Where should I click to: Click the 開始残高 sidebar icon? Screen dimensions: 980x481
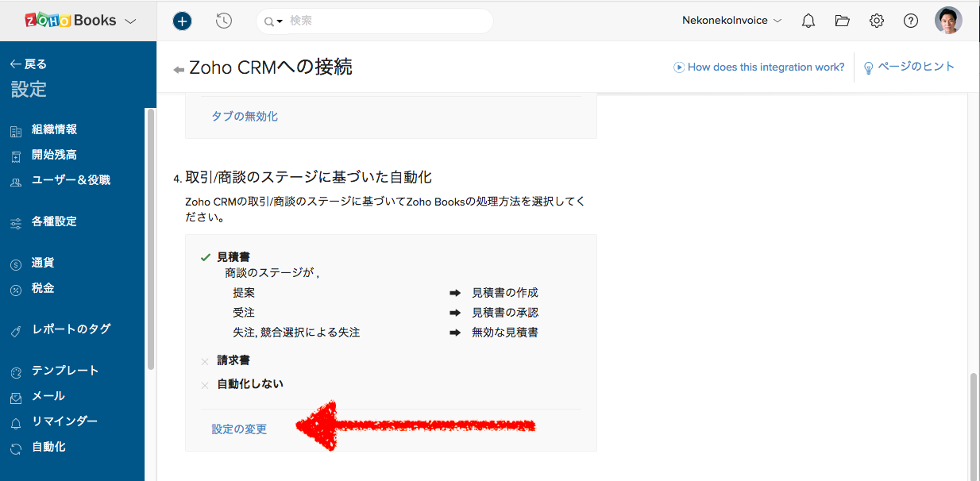tap(16, 156)
